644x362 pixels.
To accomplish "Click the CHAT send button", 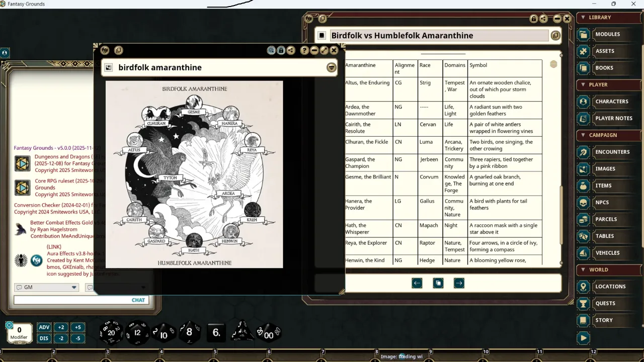I will click(x=138, y=300).
